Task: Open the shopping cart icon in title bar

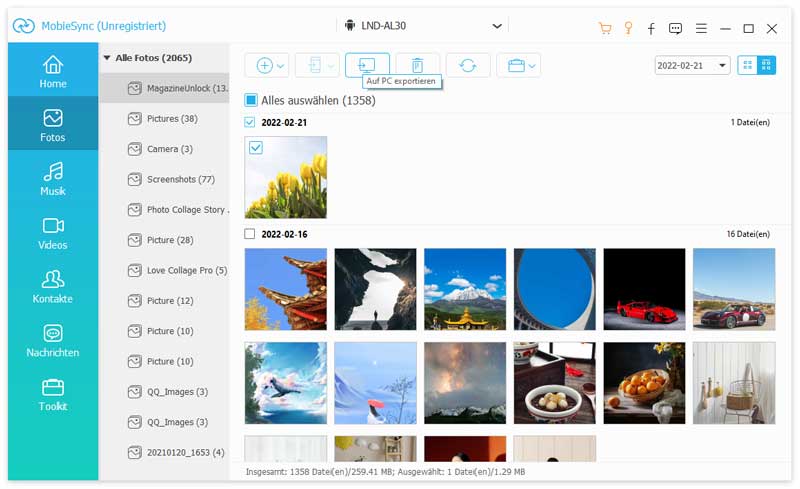Action: 605,28
